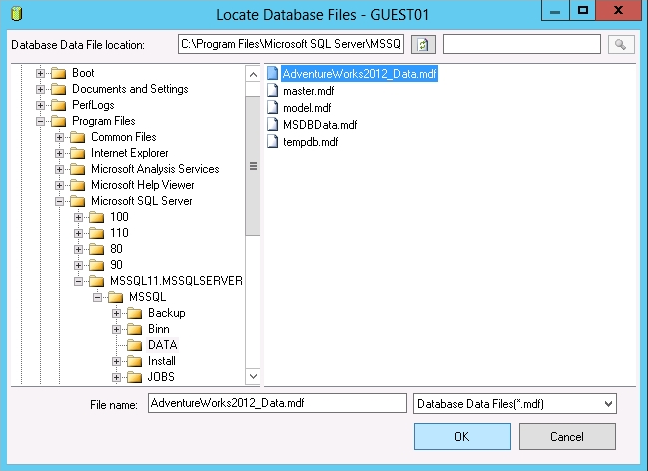
Task: Collapse the MSSQL folder node
Action: tap(97, 297)
